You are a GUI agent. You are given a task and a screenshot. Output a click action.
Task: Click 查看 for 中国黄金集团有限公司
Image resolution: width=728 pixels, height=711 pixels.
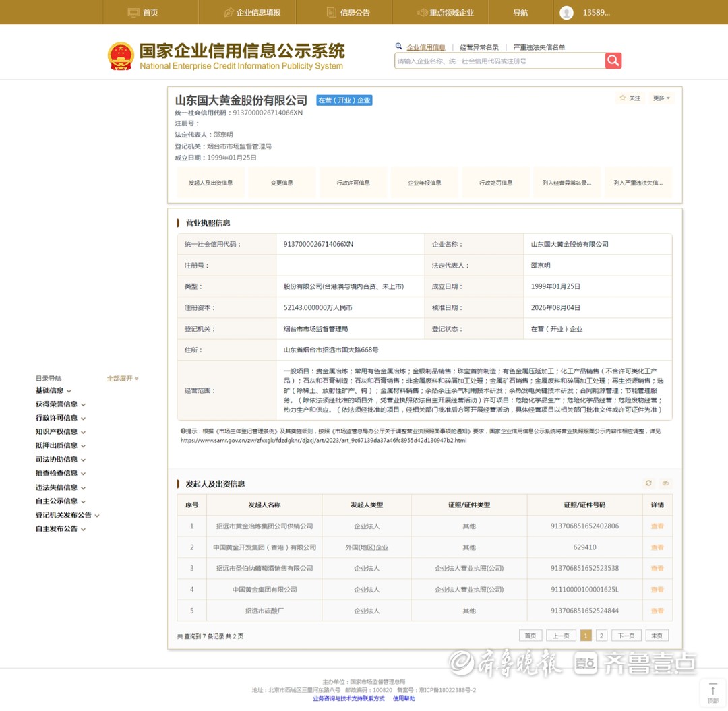(657, 590)
